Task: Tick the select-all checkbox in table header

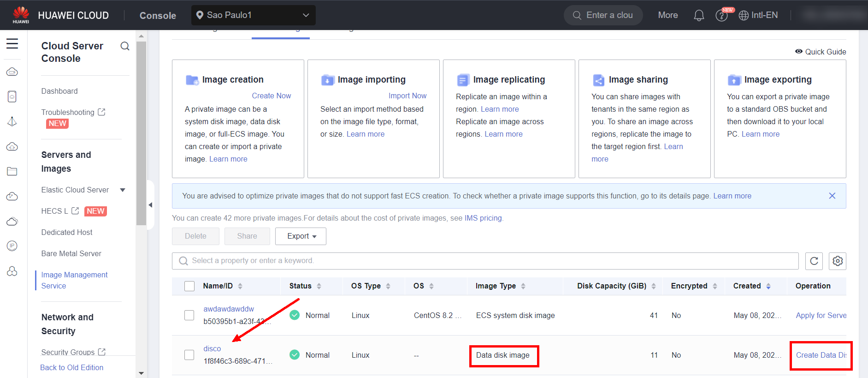Action: click(x=189, y=286)
